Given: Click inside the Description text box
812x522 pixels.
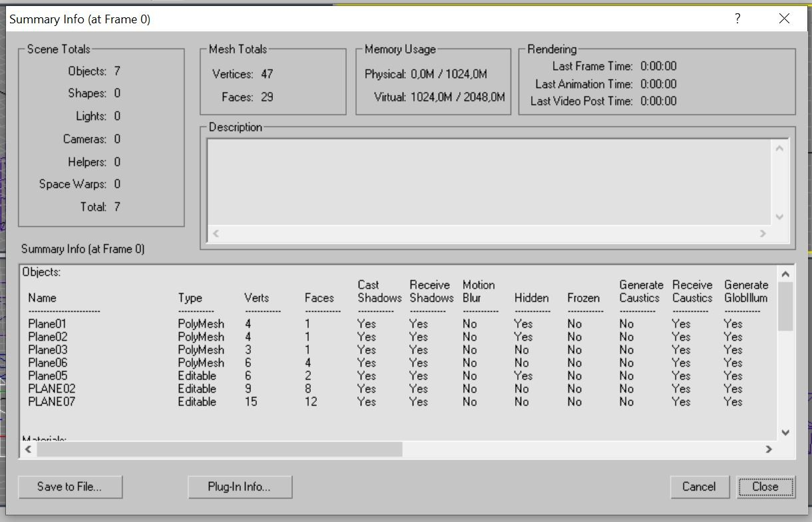Looking at the screenshot, I should [490, 183].
